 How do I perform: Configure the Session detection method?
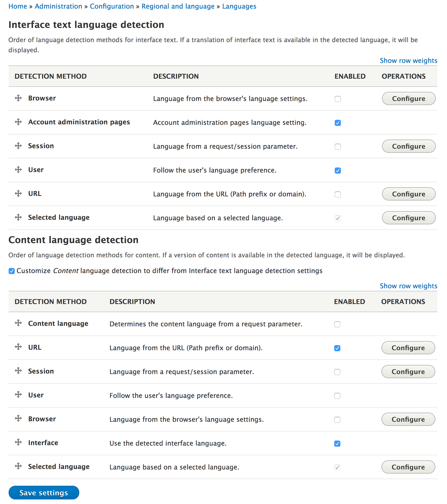tap(408, 146)
